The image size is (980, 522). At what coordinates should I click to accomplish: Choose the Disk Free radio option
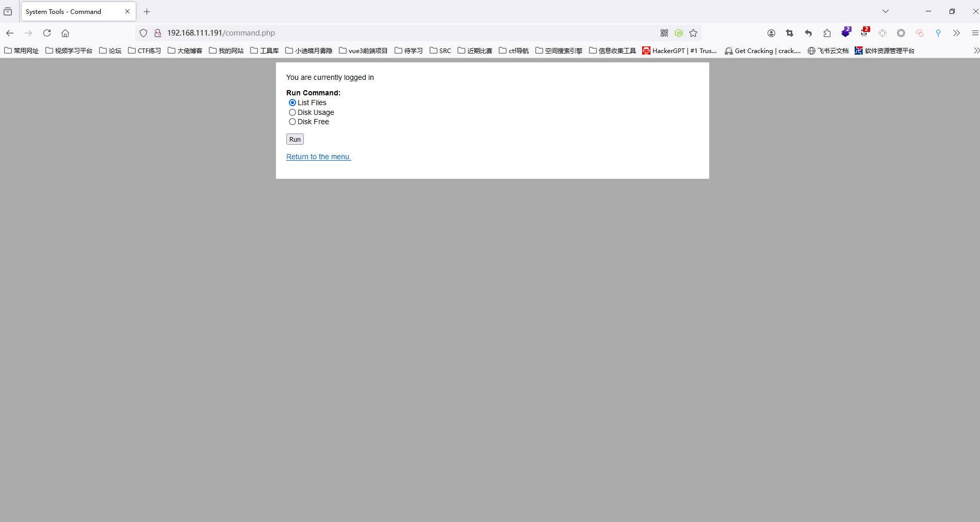[292, 122]
